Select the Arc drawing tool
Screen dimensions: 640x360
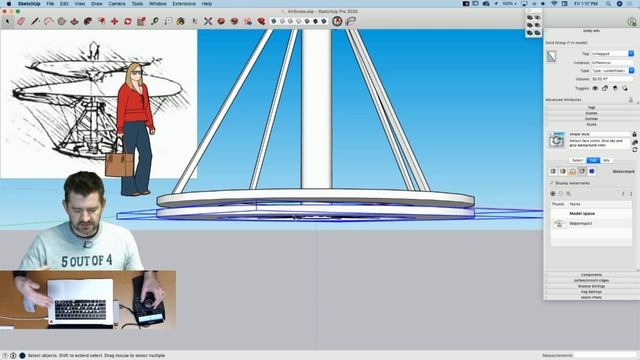click(48, 21)
